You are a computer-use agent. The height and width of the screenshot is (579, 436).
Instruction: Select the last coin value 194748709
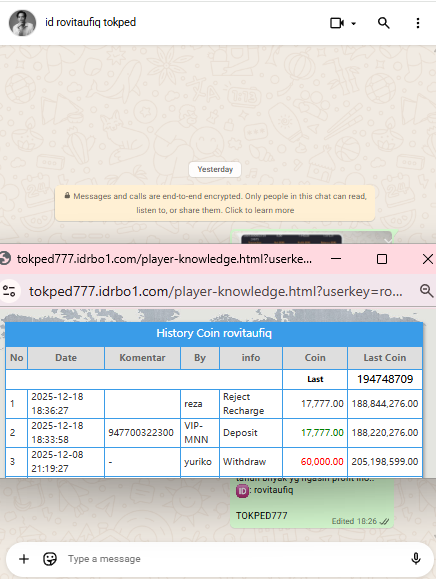tap(385, 379)
